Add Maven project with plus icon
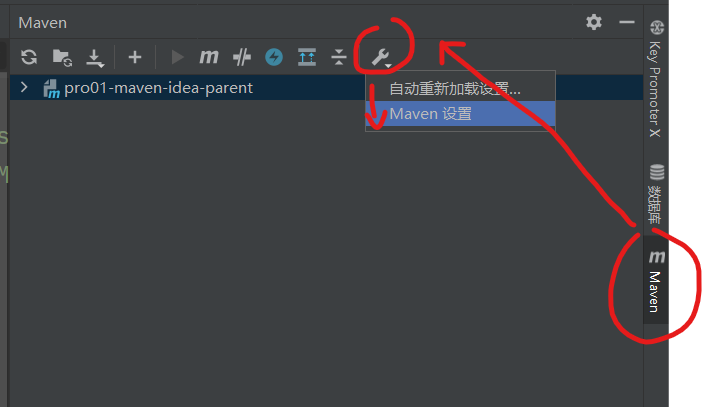702x407 pixels. coord(135,57)
